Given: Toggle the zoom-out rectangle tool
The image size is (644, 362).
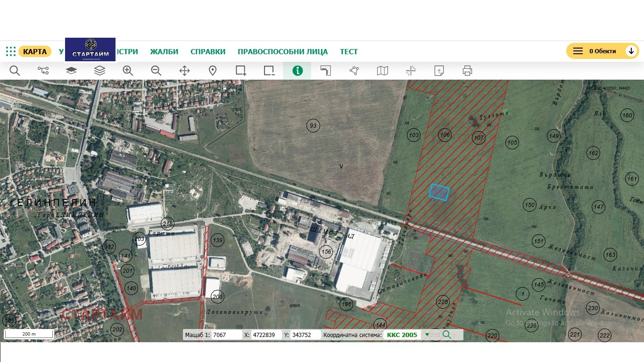Looking at the screenshot, I should (269, 71).
